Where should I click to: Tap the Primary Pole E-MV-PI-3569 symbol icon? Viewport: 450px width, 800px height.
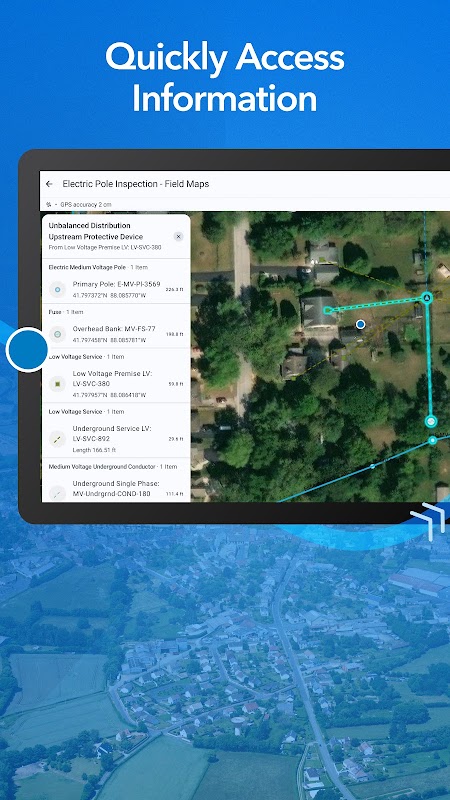57,289
